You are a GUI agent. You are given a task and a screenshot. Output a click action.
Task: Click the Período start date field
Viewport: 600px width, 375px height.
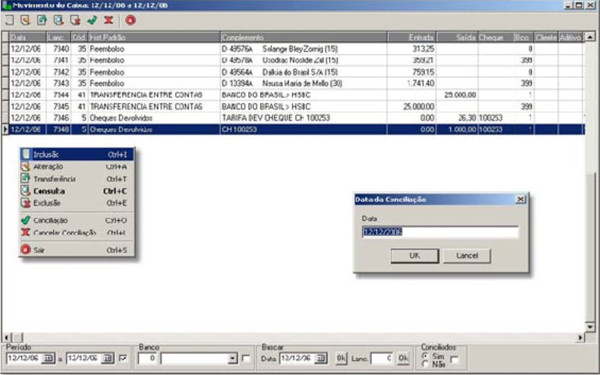coord(24,359)
